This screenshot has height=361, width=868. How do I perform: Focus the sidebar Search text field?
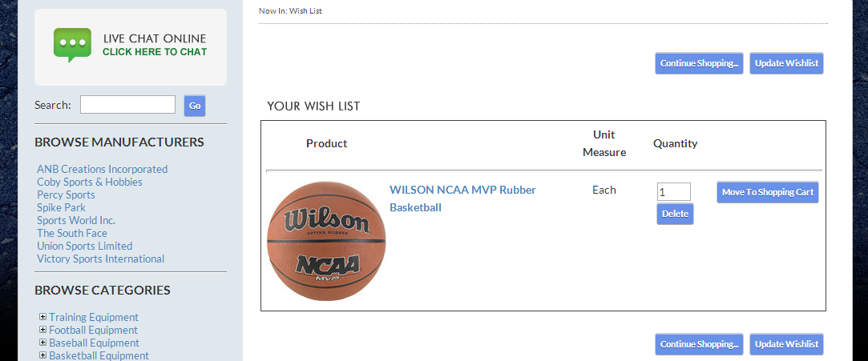[x=127, y=105]
